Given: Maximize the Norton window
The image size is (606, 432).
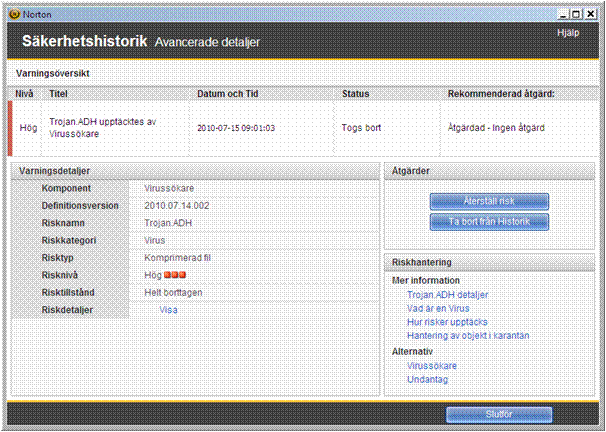Looking at the screenshot, I should click(x=576, y=15).
